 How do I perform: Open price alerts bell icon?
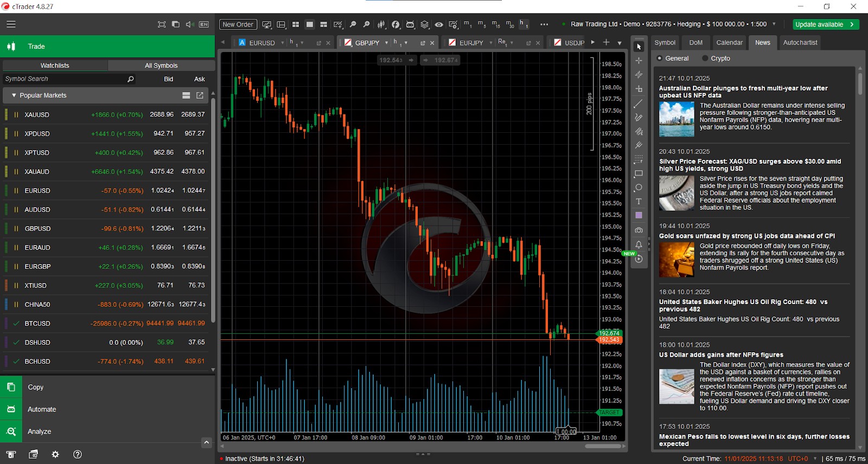pyautogui.click(x=639, y=244)
